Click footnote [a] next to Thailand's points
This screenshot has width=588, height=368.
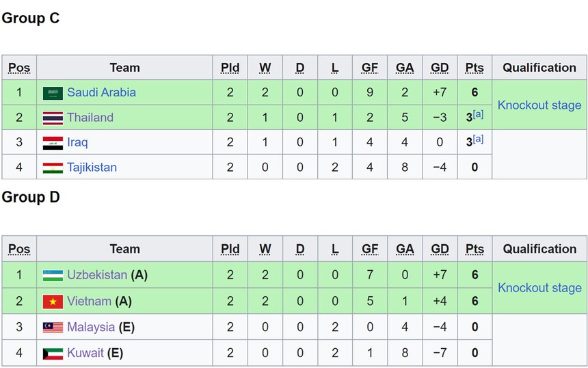pyautogui.click(x=478, y=114)
